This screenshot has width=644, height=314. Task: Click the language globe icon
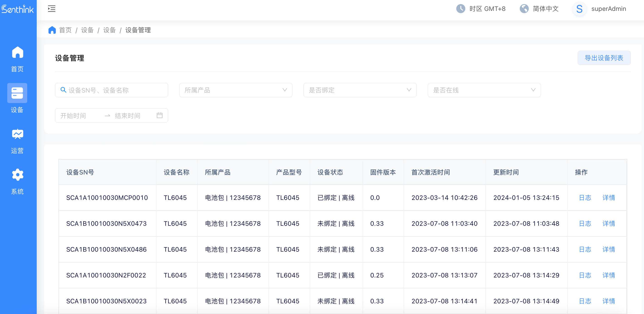[x=524, y=9]
